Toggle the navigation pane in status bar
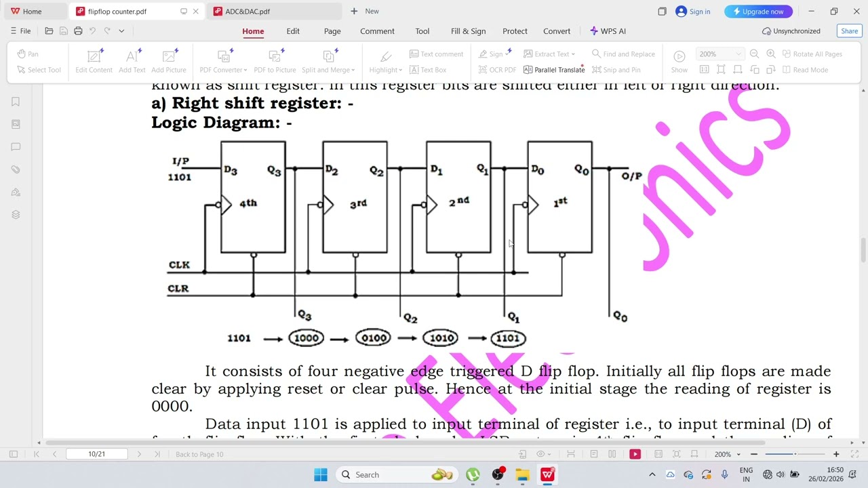Viewport: 868px width, 488px height. pyautogui.click(x=13, y=454)
